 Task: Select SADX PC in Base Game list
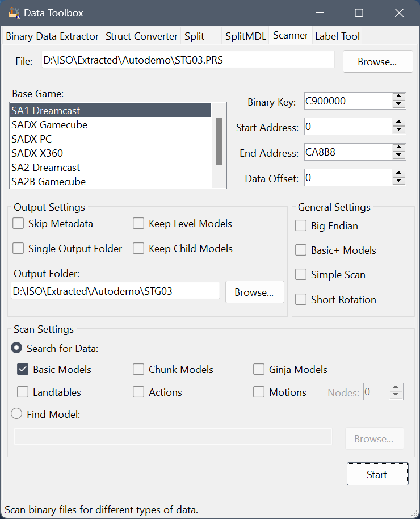click(32, 139)
